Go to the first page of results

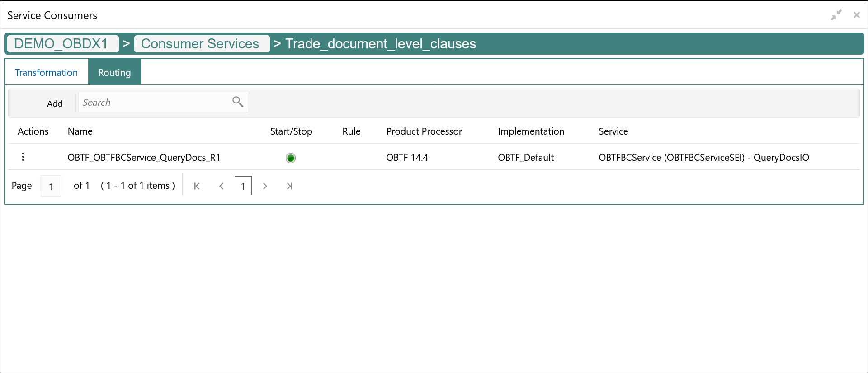[x=197, y=186]
